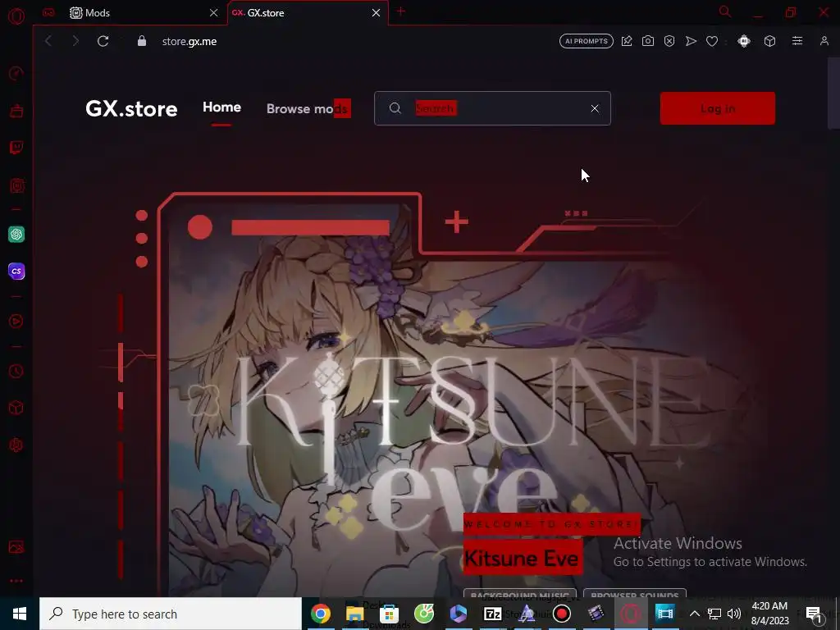Close the Mods tab
840x630 pixels.
point(214,13)
